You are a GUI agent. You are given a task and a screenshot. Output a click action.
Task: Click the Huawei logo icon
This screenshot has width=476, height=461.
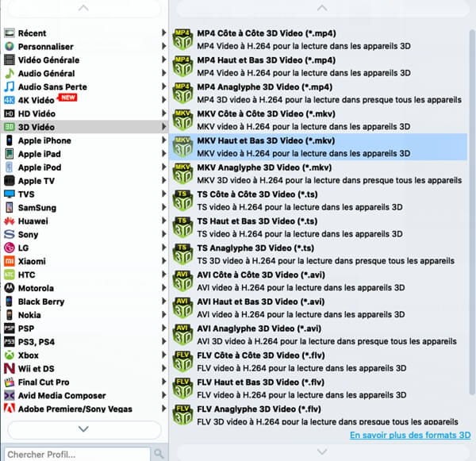[9, 221]
